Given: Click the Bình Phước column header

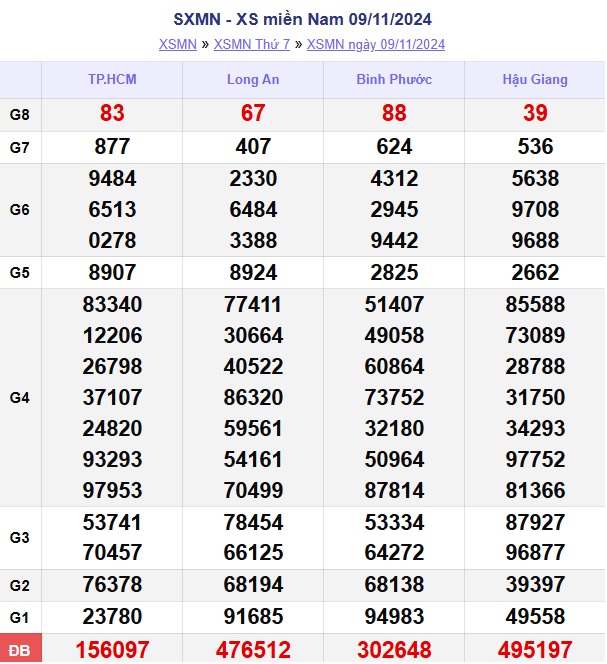Looking at the screenshot, I should click(394, 80).
